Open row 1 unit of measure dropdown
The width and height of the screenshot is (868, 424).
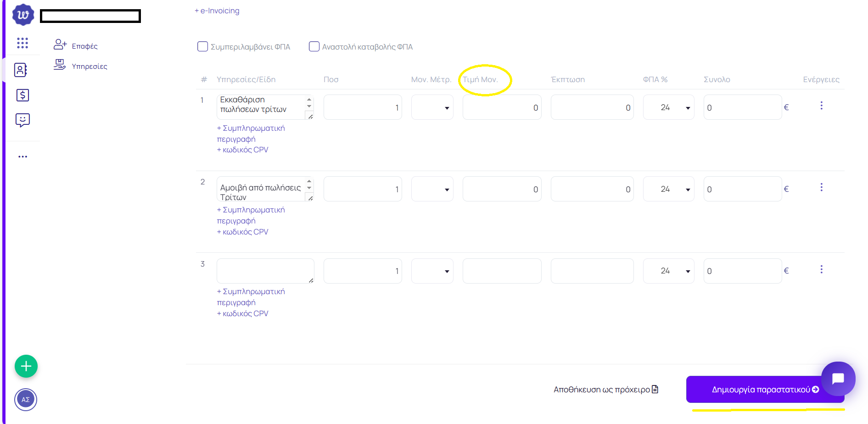point(432,107)
